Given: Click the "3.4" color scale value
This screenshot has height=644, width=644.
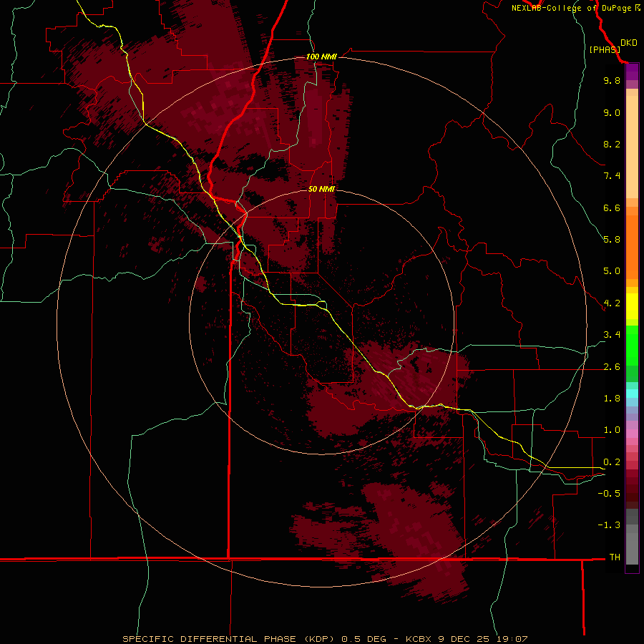Looking at the screenshot, I should click(x=612, y=335).
